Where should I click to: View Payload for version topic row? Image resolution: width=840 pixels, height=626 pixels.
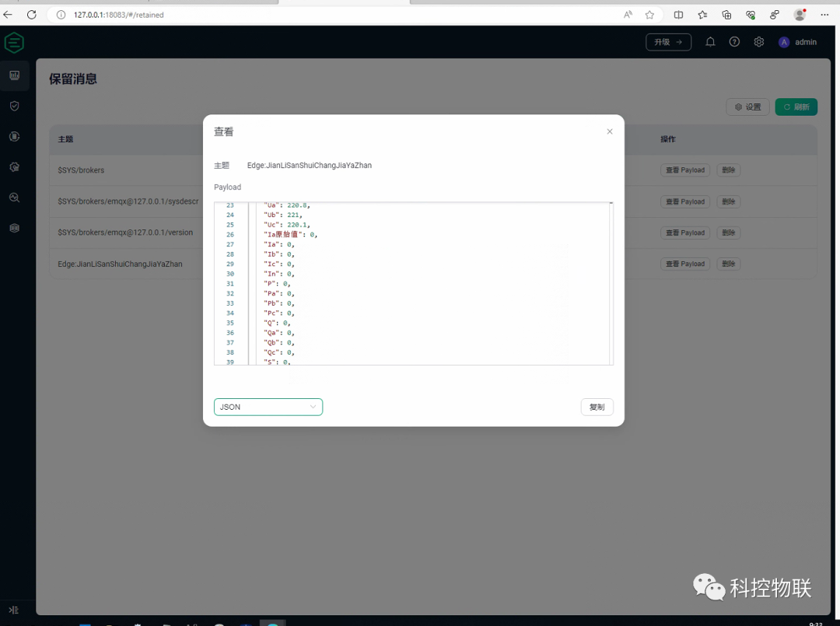point(685,233)
